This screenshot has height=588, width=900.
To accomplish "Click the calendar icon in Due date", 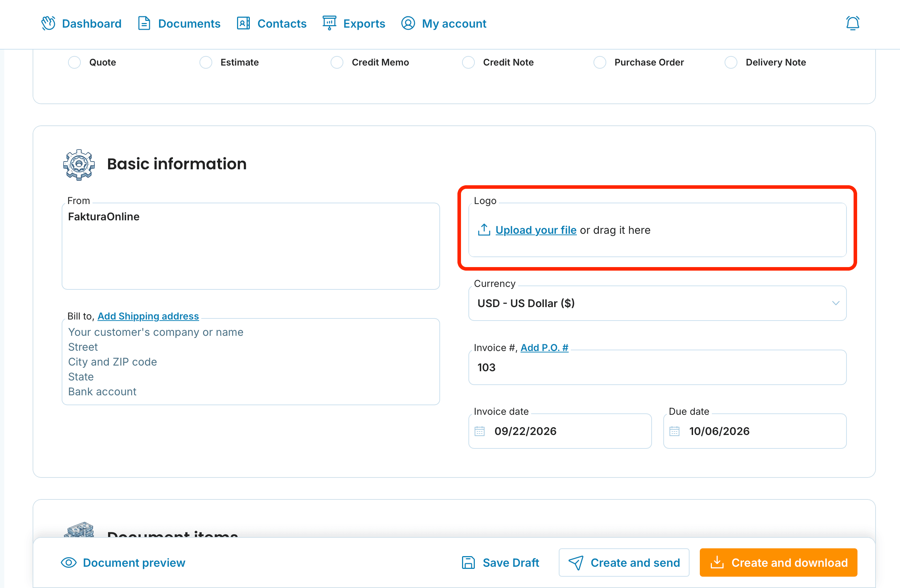I will [674, 431].
